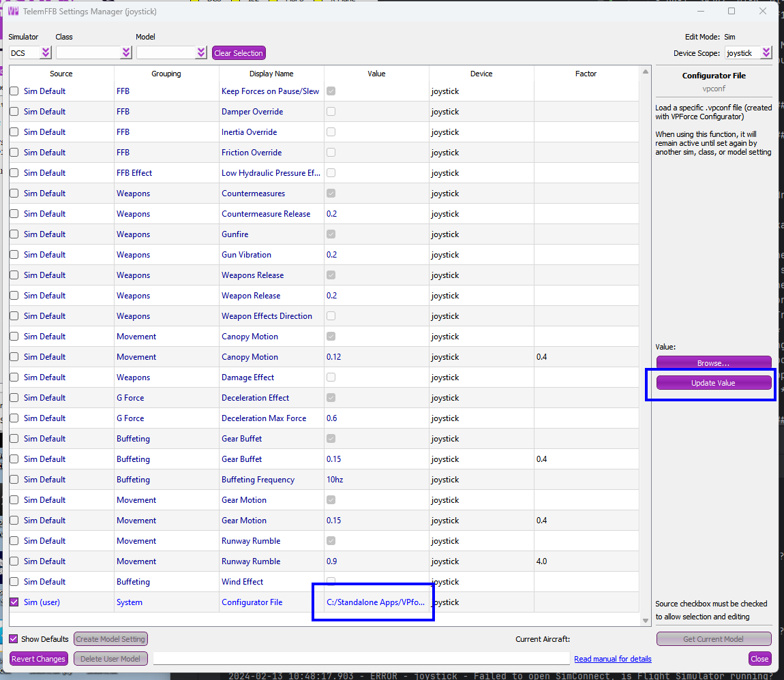
Task: Click the Grouping column header
Action: pos(166,74)
